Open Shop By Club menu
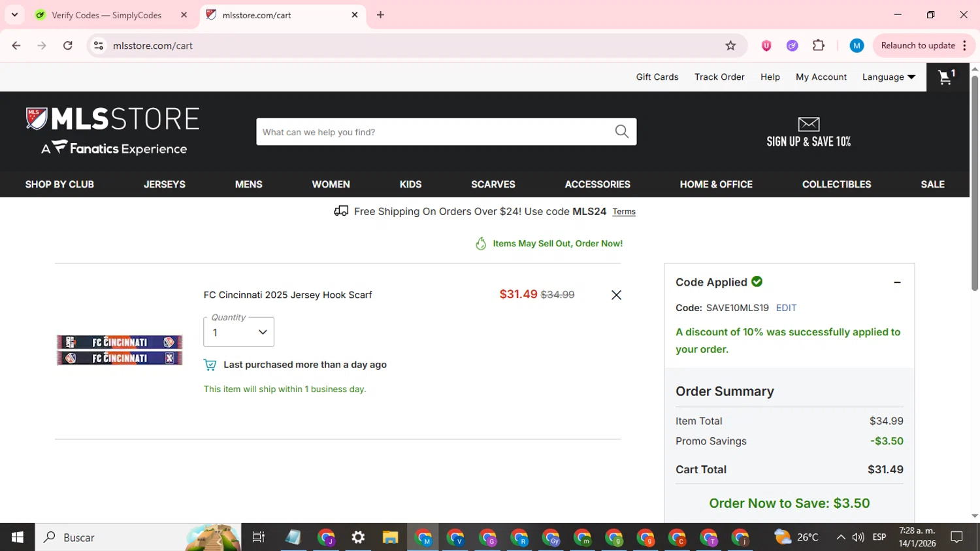Screen dimensions: 980x551 click(59, 184)
